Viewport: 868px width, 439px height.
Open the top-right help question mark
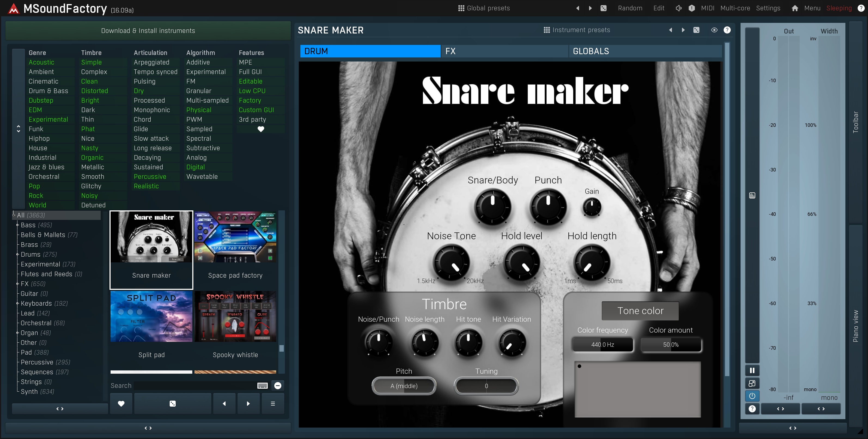(x=861, y=8)
